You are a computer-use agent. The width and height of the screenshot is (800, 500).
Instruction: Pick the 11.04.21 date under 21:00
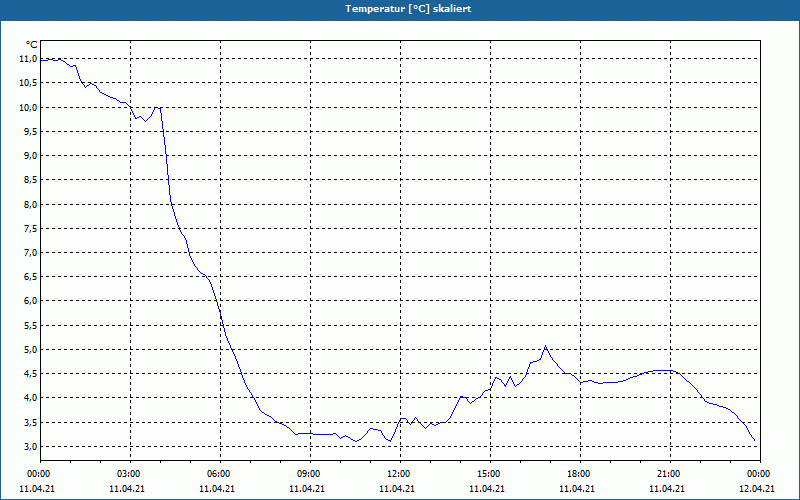point(667,489)
